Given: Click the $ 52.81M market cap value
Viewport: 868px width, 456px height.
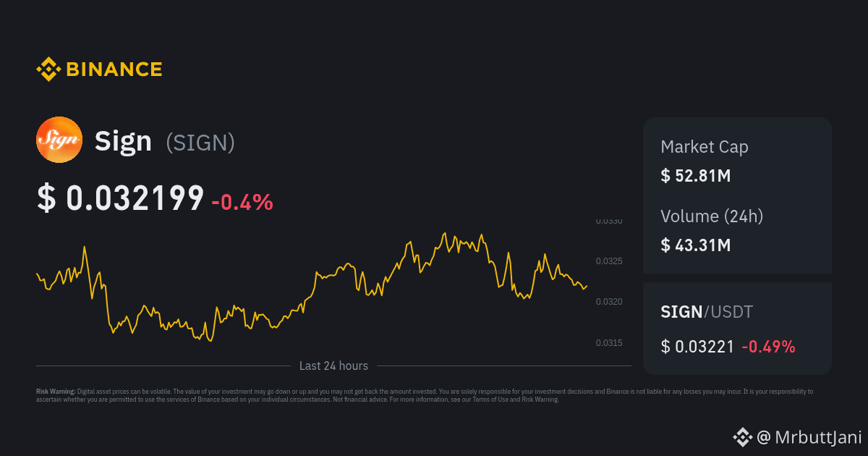Looking at the screenshot, I should tap(696, 176).
